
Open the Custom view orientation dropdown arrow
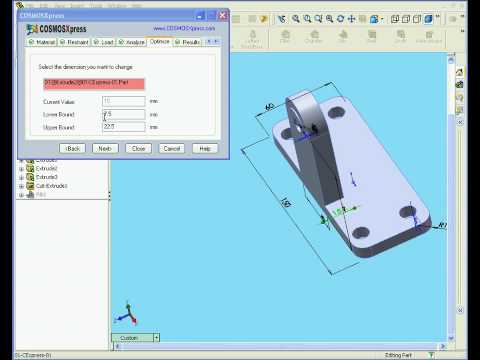(156, 338)
